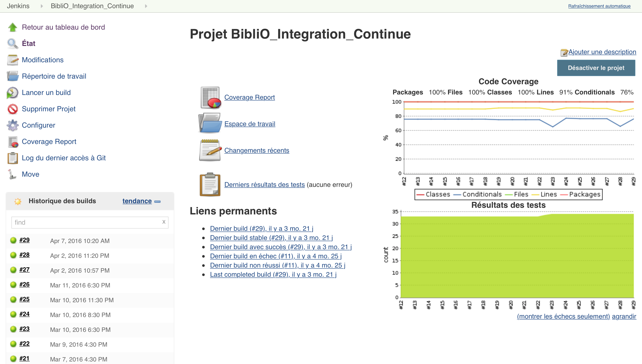Click the sun weather icon in build history
Viewport: 642px width, 364px height.
tap(18, 201)
